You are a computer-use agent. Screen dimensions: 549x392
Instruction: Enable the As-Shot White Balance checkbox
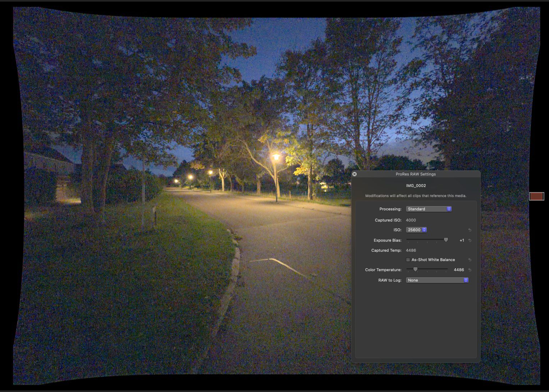click(x=408, y=259)
